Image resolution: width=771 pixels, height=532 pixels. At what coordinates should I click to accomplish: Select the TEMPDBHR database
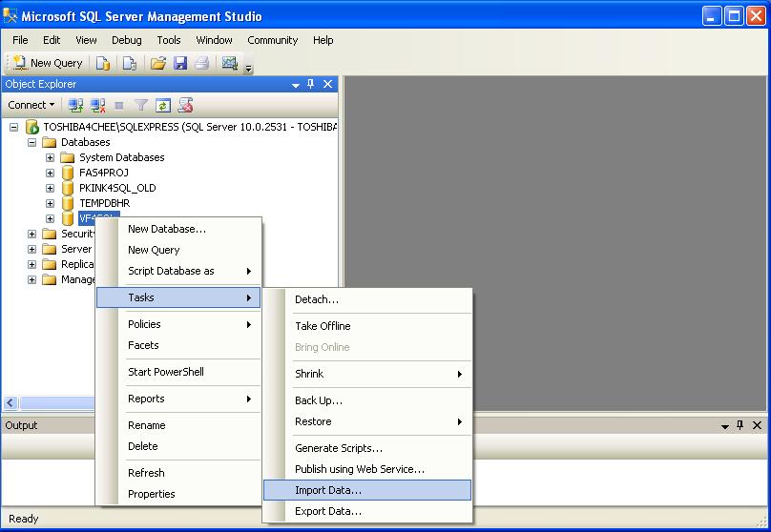pos(105,203)
